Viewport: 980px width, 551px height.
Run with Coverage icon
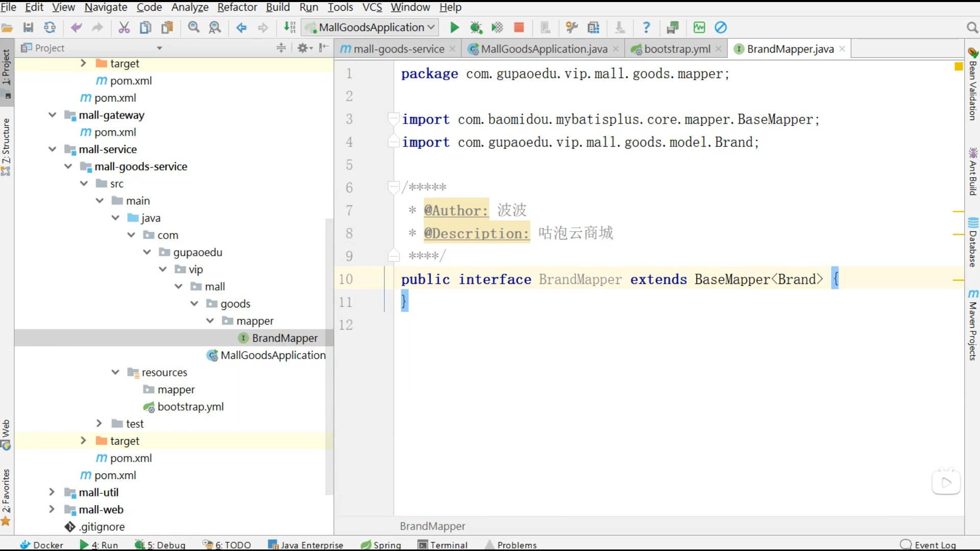[498, 27]
